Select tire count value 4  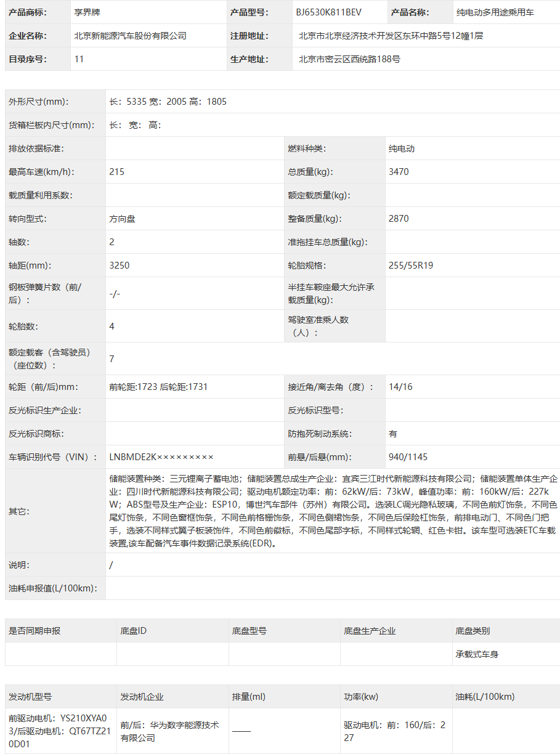pos(112,326)
